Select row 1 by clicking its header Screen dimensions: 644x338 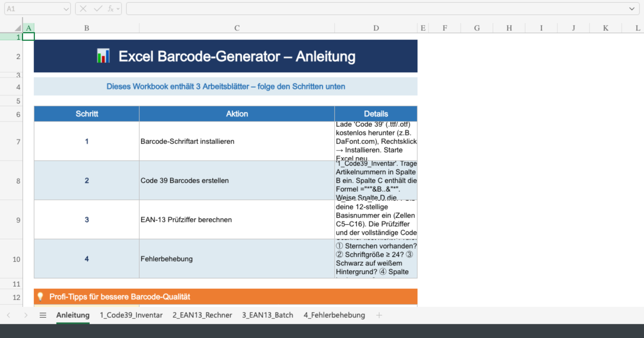(x=18, y=36)
